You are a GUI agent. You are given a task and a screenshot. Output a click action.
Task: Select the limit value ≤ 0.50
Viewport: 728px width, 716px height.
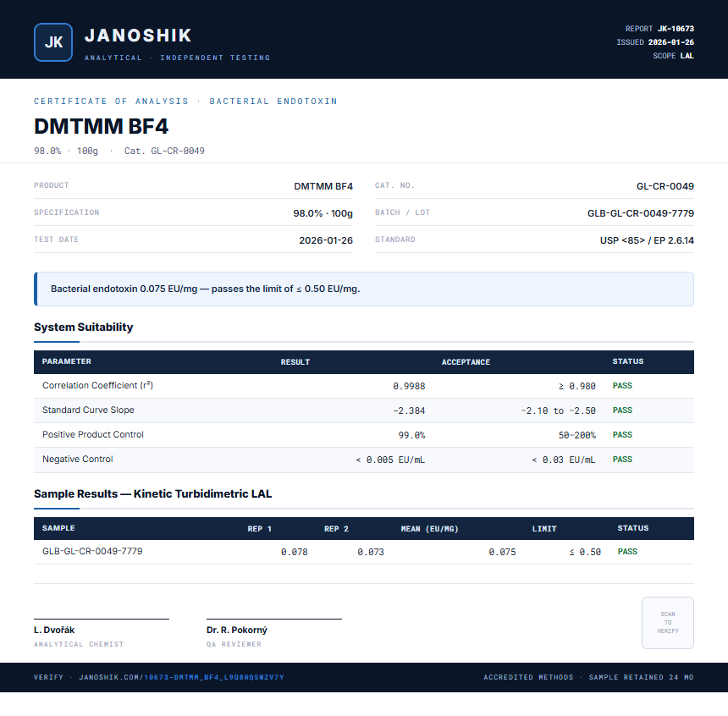[x=585, y=552]
